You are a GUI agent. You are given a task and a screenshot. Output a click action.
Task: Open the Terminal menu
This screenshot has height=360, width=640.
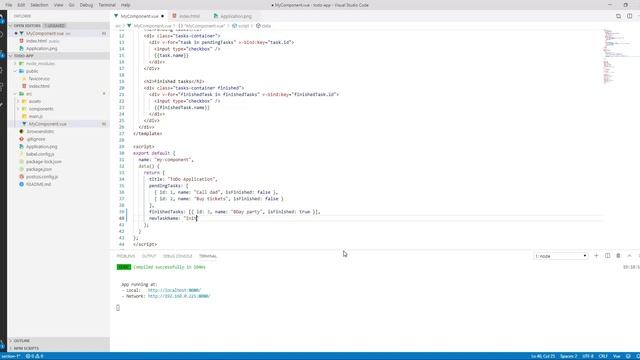(107, 5)
